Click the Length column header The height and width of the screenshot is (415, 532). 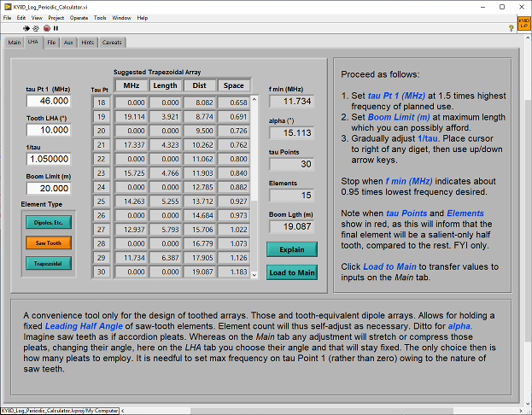coord(165,85)
